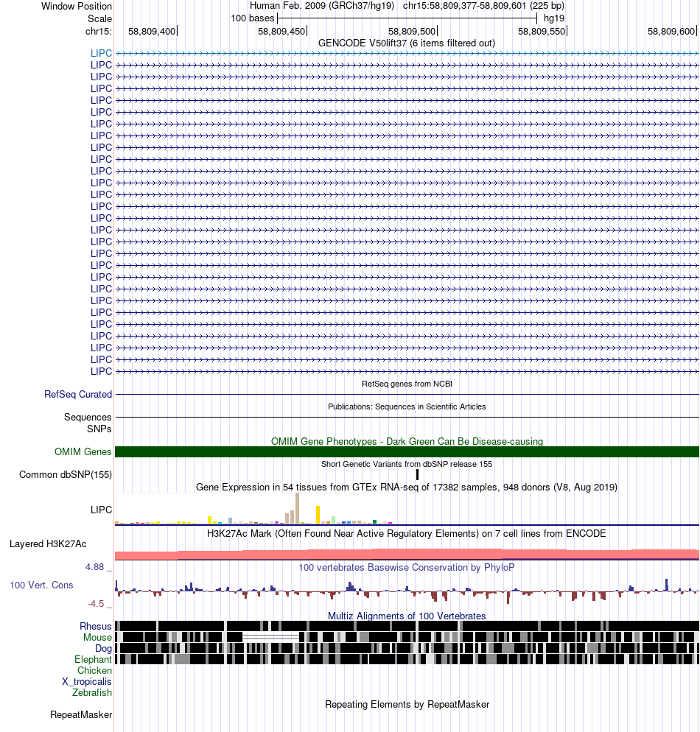Viewport: 700px width, 732px height.
Task: Open Publications: Sequences in Scientific Articles title
Action: tap(407, 407)
